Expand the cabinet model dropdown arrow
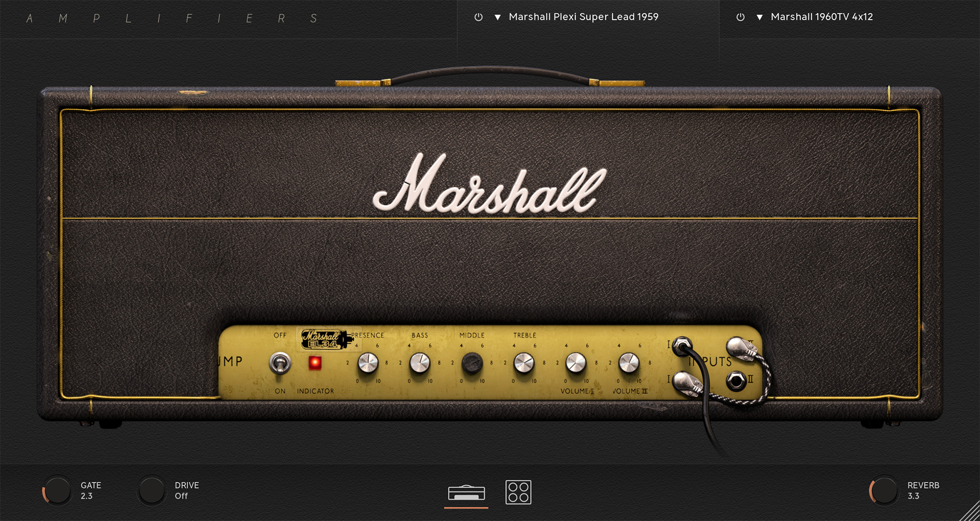980x521 pixels. click(x=759, y=17)
